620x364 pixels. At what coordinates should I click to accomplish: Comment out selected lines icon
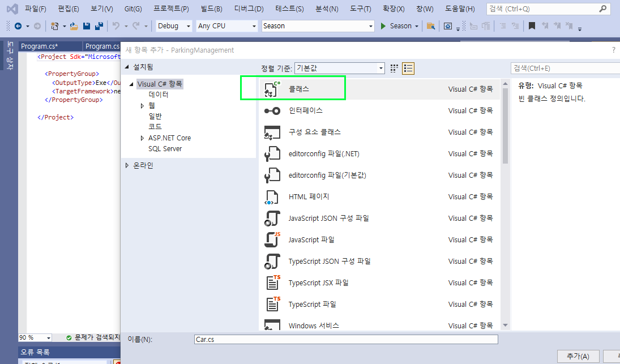coord(503,26)
